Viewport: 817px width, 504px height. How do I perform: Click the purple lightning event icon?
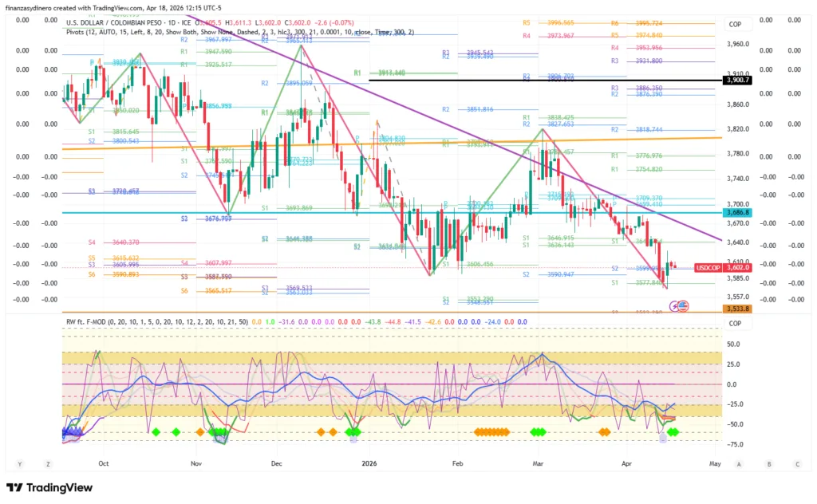coord(675,305)
